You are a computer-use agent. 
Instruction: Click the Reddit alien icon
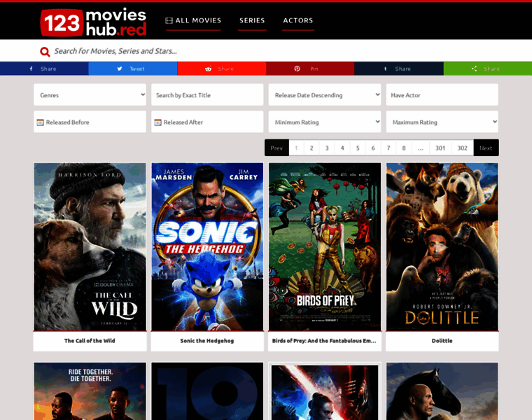click(208, 69)
